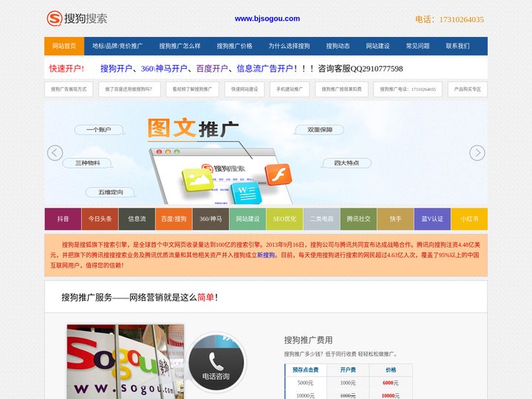Open 地标/品牌/竞价推广 menu item
The height and width of the screenshot is (399, 532).
click(x=117, y=46)
